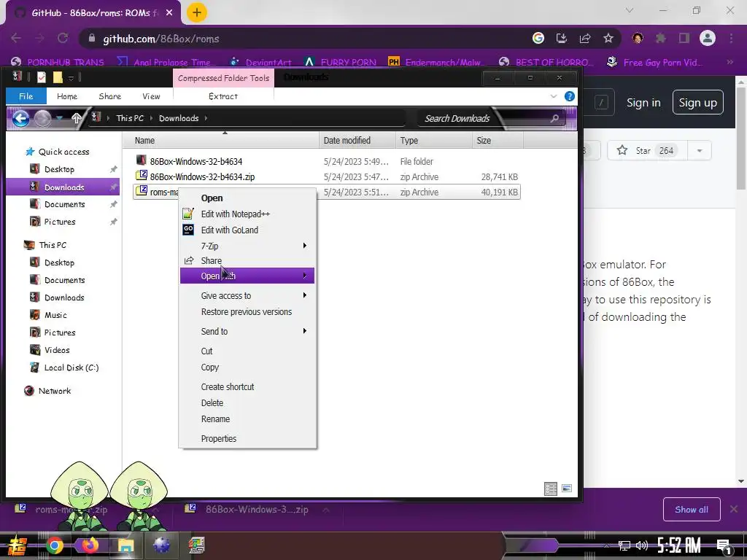Open Chrome's share page icon
The width and height of the screenshot is (747, 560).
pyautogui.click(x=585, y=39)
